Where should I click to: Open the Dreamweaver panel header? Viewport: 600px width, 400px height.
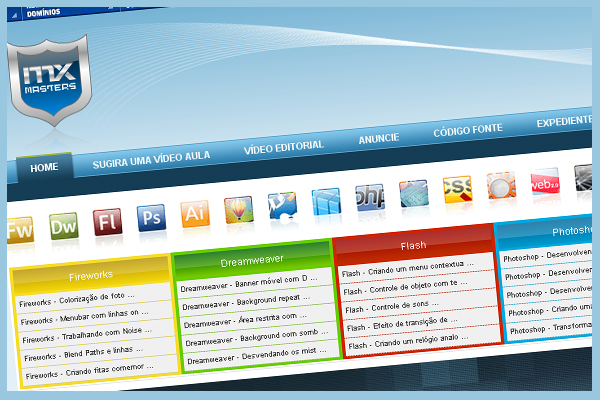[252, 260]
